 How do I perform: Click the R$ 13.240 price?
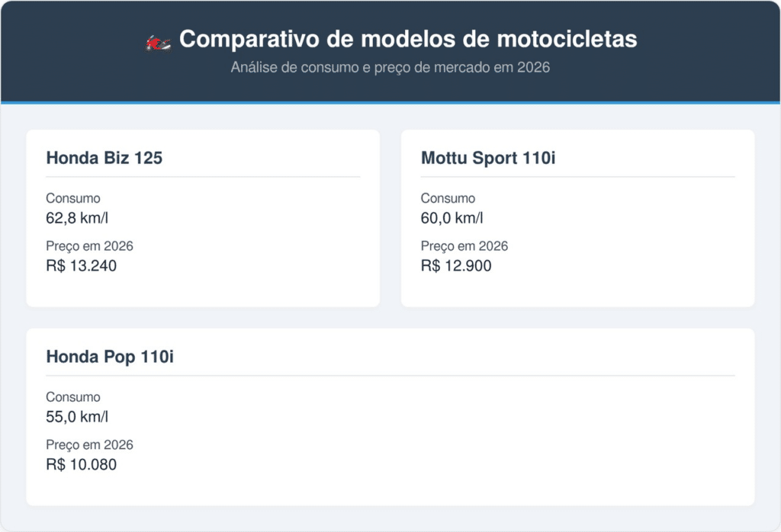pyautogui.click(x=81, y=266)
